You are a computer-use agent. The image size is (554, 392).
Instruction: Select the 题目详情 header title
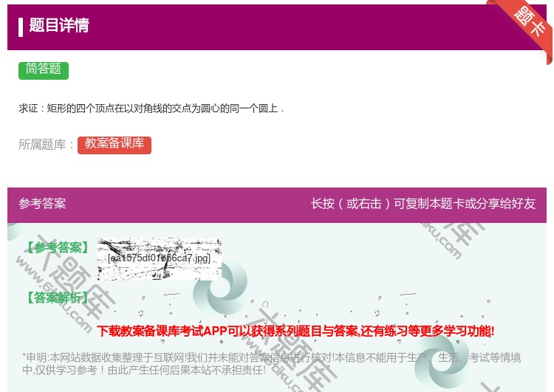[59, 25]
